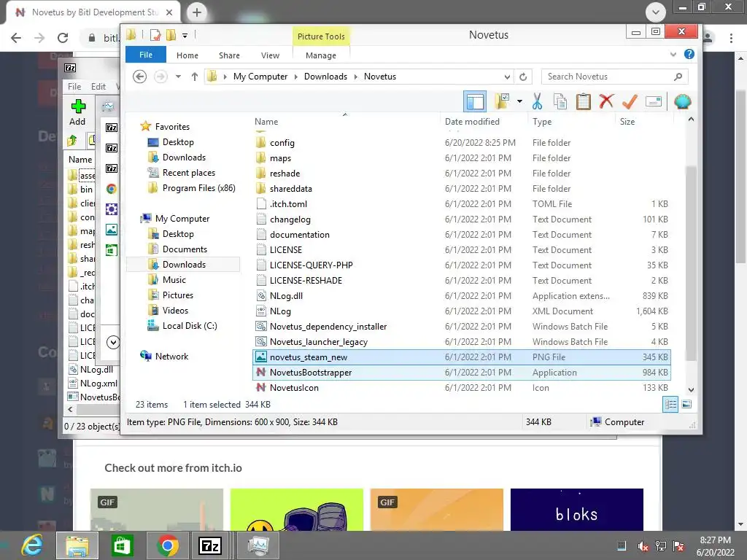
Task: Click the Explorer Forward navigation arrow
Action: click(160, 76)
